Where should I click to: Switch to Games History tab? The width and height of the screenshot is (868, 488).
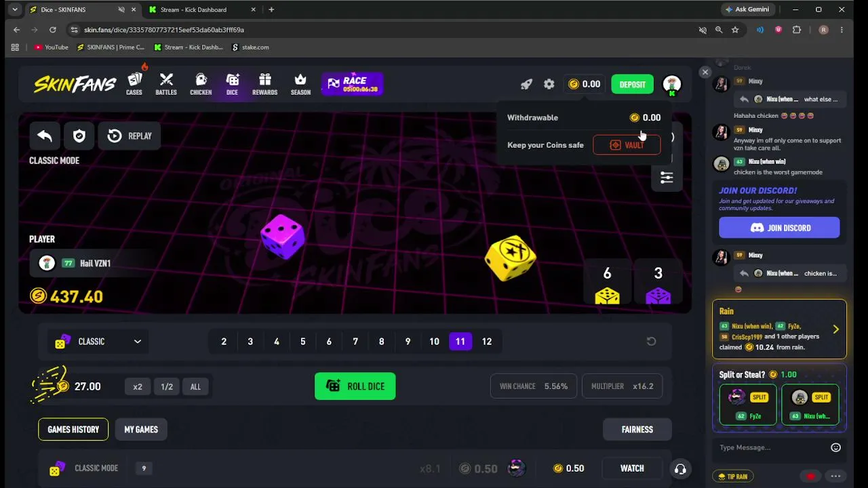click(73, 430)
